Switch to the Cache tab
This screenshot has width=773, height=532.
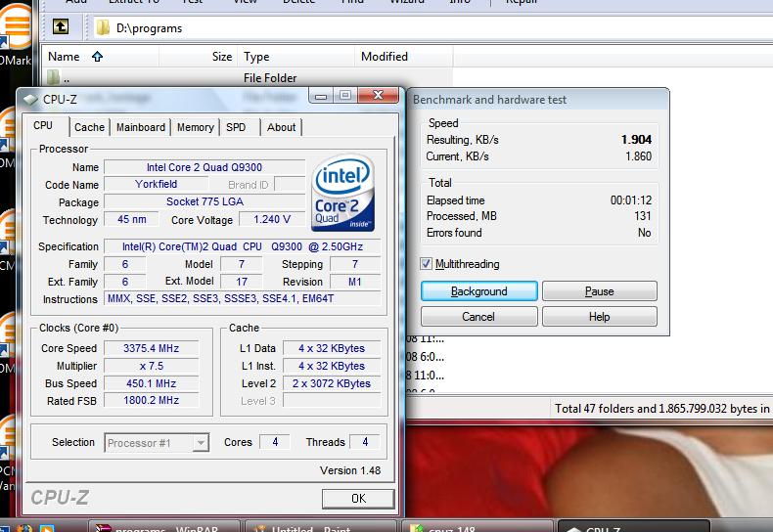(89, 127)
